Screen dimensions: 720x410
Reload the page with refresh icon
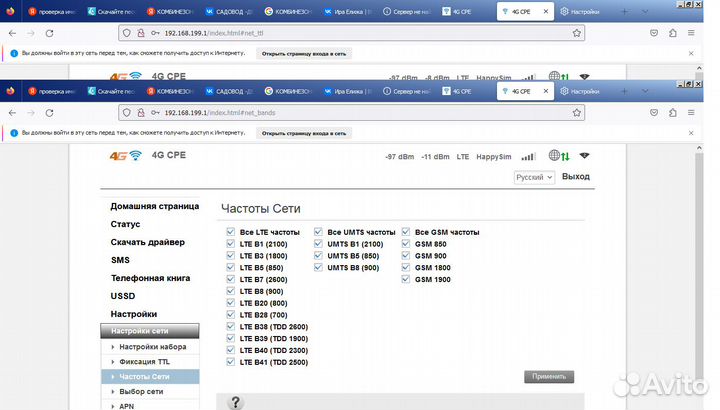point(56,112)
